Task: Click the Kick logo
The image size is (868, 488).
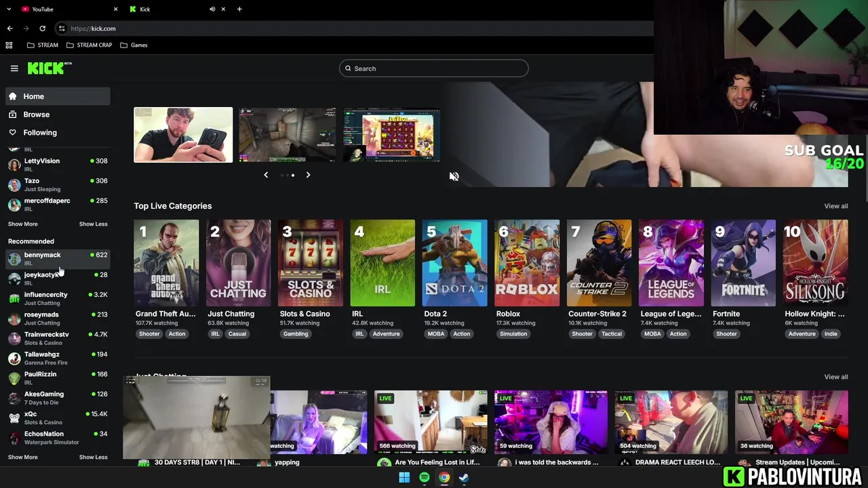Action: pyautogui.click(x=49, y=68)
